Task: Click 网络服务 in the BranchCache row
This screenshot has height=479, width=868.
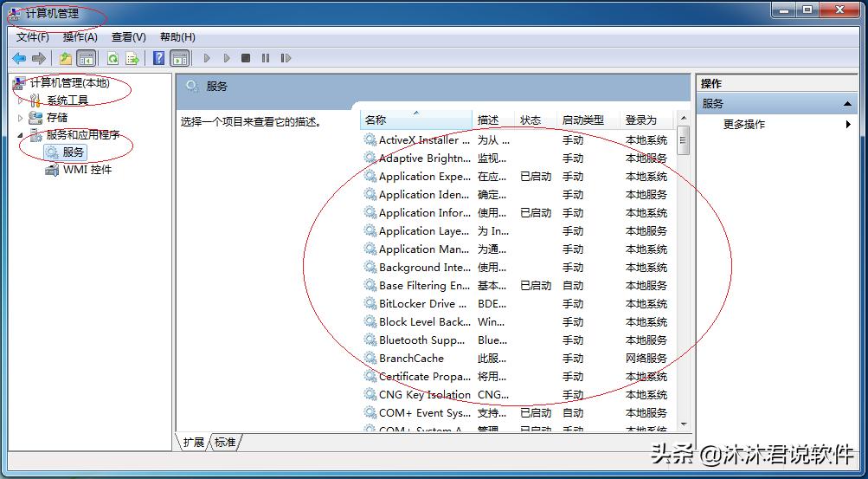Action: tap(646, 359)
